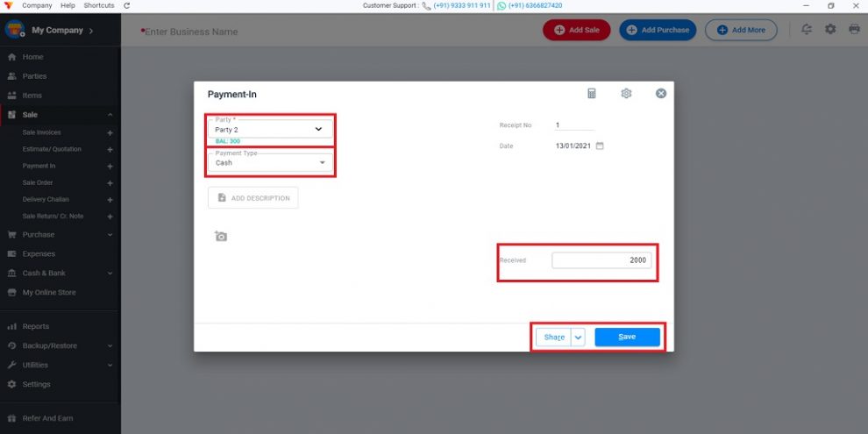Expand the Purchase sidebar section
Screen dimensions: 868x434
pyautogui.click(x=60, y=235)
